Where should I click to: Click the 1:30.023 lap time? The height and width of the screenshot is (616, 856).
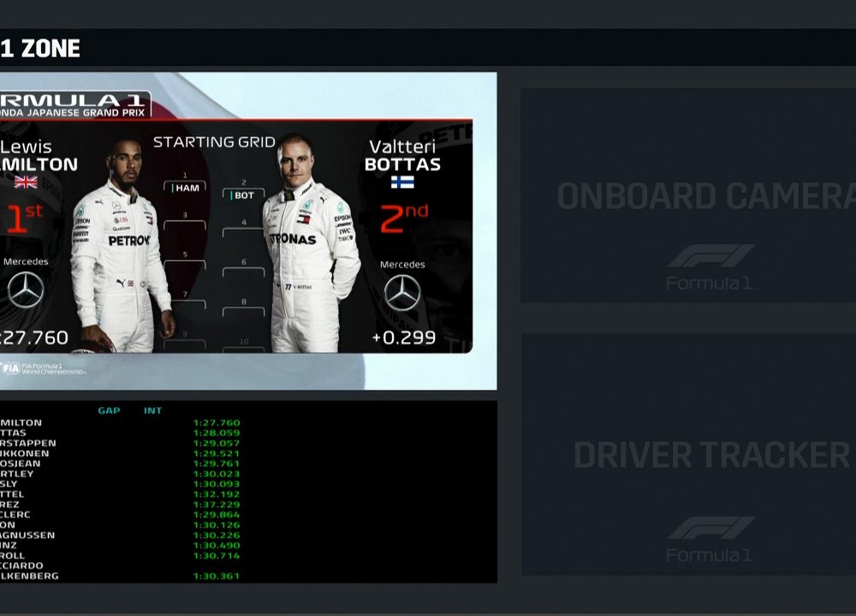tap(217, 474)
